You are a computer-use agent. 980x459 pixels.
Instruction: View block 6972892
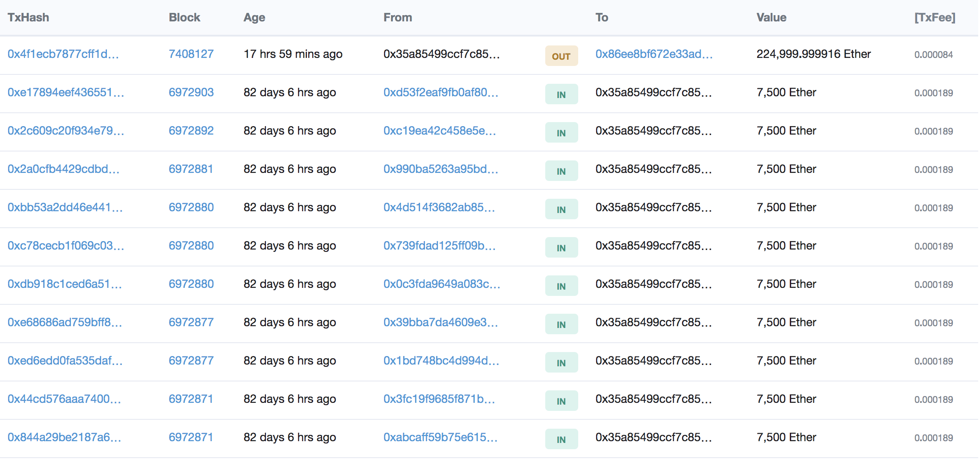pyautogui.click(x=191, y=131)
